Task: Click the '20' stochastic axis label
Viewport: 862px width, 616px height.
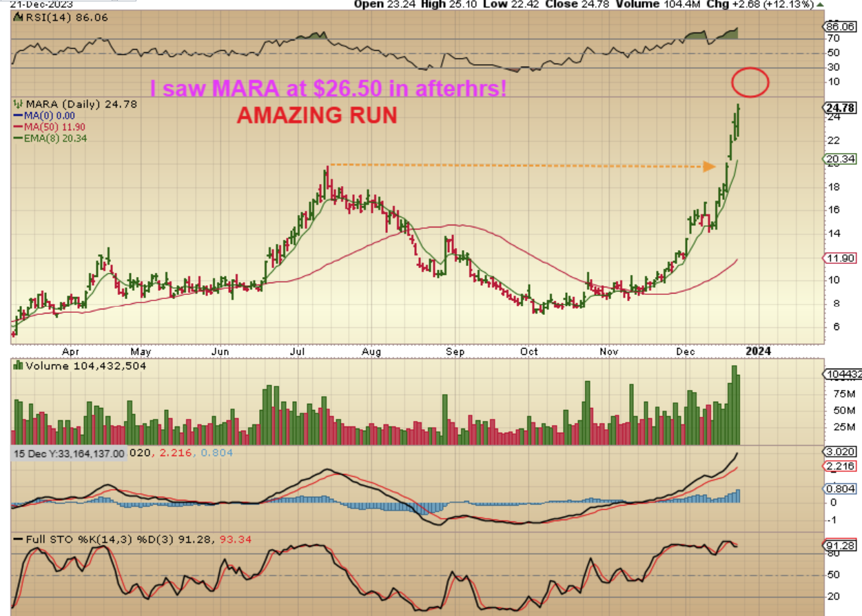Action: (x=834, y=596)
